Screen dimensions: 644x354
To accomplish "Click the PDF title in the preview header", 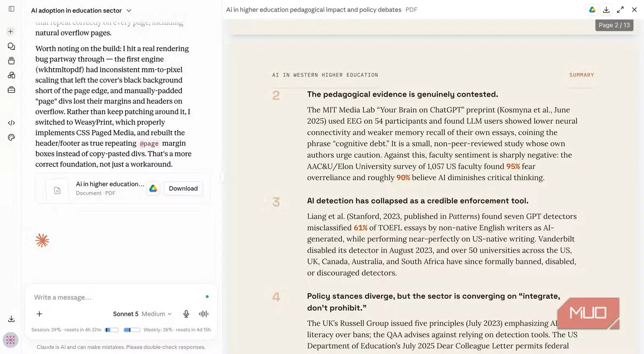I will coord(322,10).
